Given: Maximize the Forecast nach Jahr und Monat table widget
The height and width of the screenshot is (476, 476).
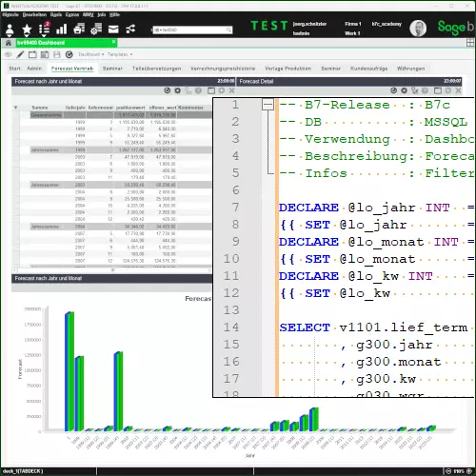Looking at the screenshot, I should 211,90.
